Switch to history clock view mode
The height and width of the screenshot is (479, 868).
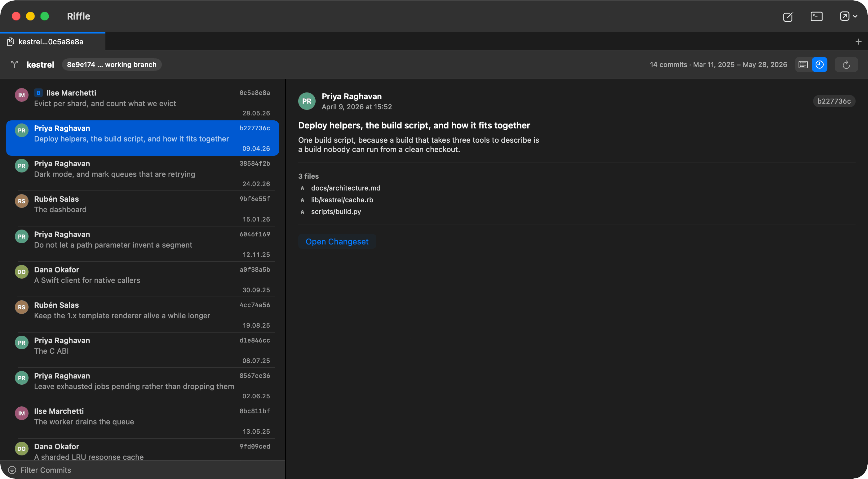click(x=819, y=65)
